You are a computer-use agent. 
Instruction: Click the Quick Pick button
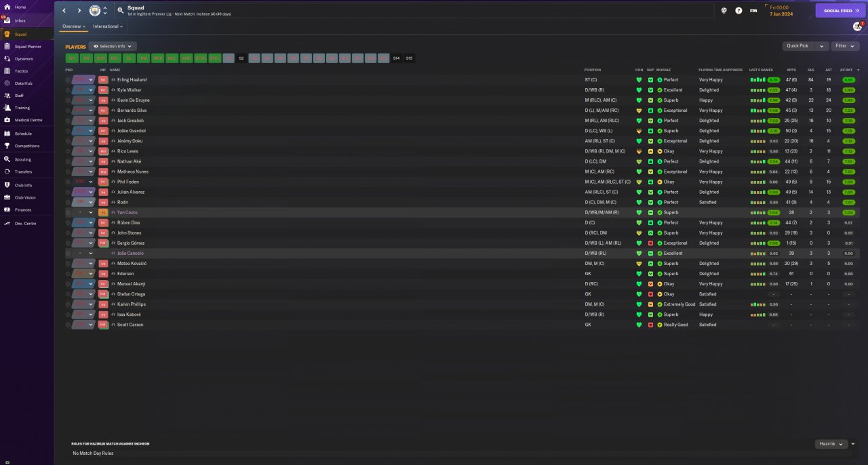point(797,46)
